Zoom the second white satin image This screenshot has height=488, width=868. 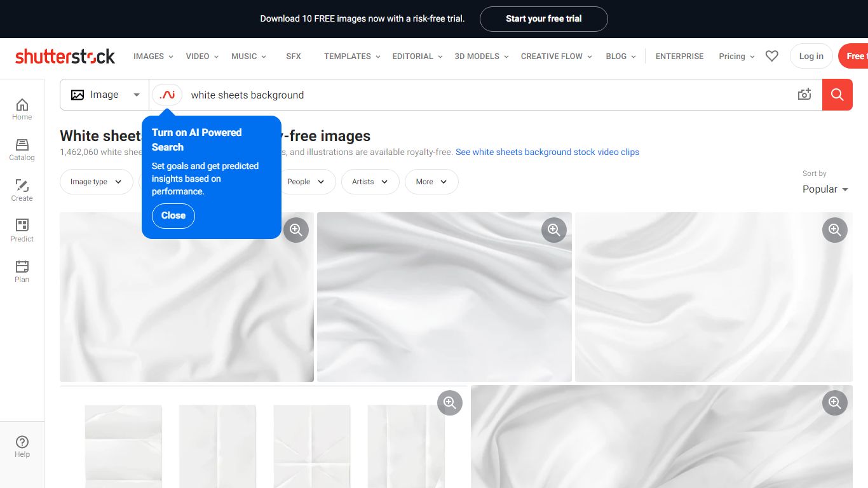(x=554, y=229)
